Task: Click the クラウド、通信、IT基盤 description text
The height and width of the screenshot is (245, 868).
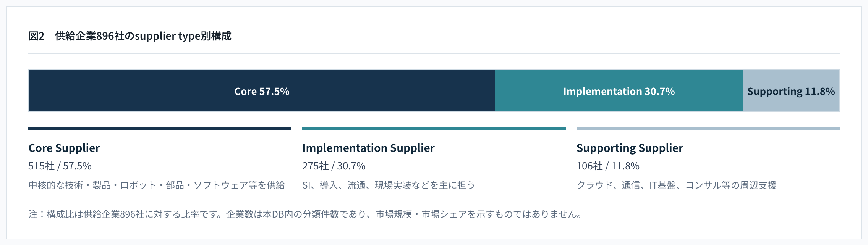Action: (x=677, y=185)
